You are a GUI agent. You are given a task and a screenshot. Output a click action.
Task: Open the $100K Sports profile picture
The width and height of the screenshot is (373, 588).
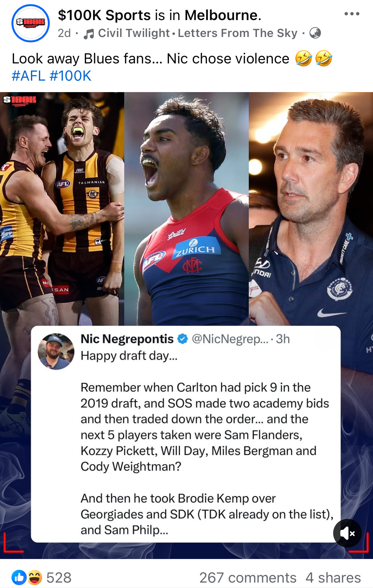pos(31,23)
